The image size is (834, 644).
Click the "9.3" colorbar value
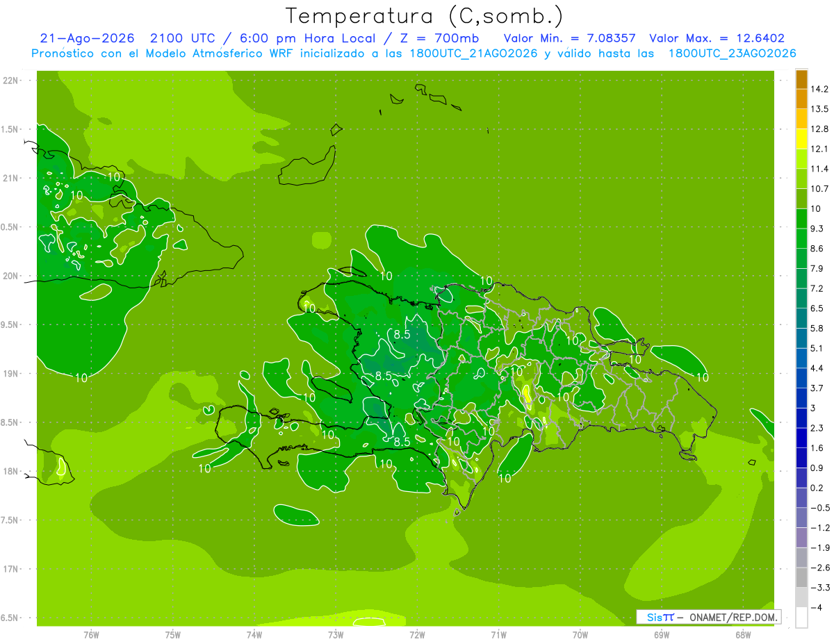(x=817, y=229)
